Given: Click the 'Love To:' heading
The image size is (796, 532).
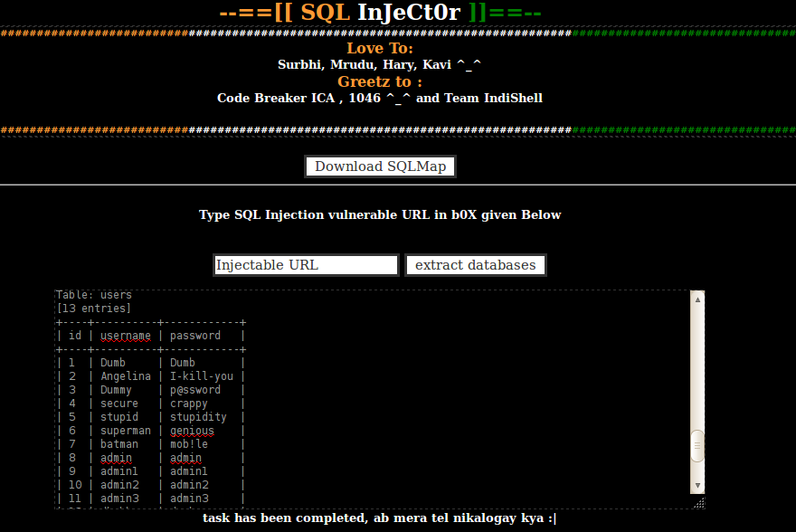Looking at the screenshot, I should click(380, 48).
